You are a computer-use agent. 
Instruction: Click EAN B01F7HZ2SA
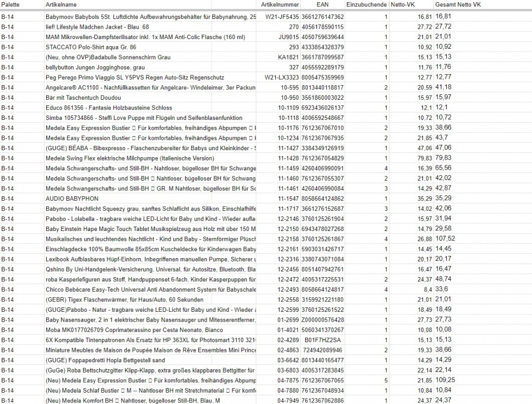tap(322, 340)
